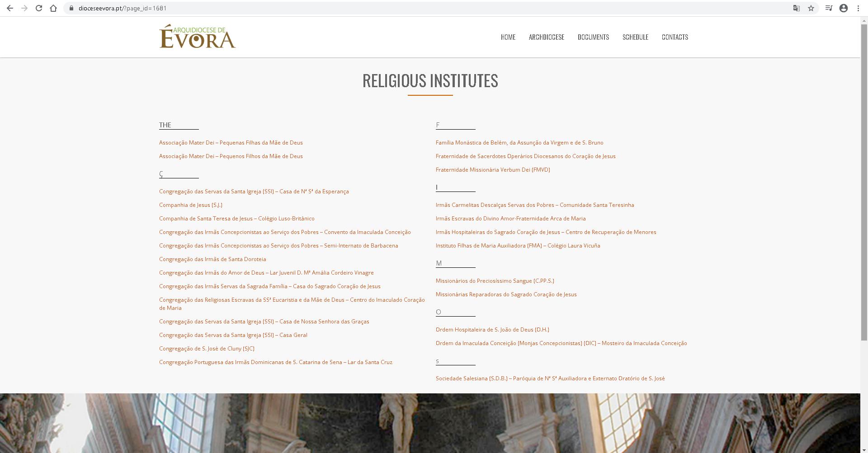Click the 'F' section letter heading
868x453 pixels.
[438, 125]
